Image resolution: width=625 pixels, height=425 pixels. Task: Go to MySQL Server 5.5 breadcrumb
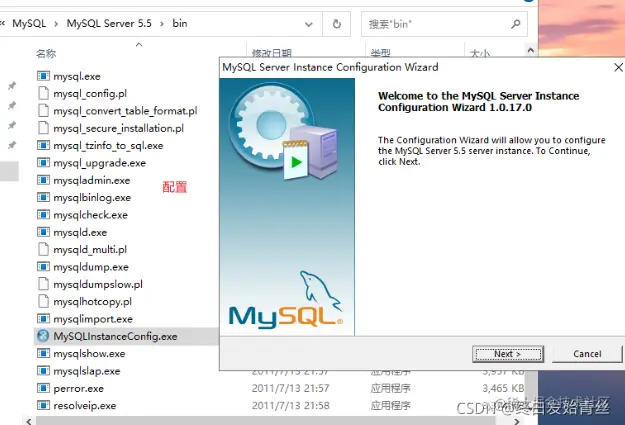[109, 24]
